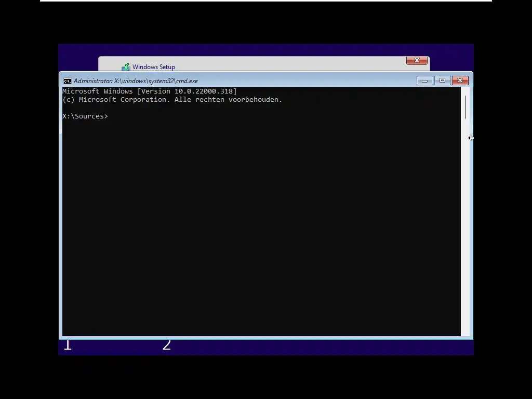
Task: Click the cmd.exe icon in title bar
Action: click(x=68, y=81)
